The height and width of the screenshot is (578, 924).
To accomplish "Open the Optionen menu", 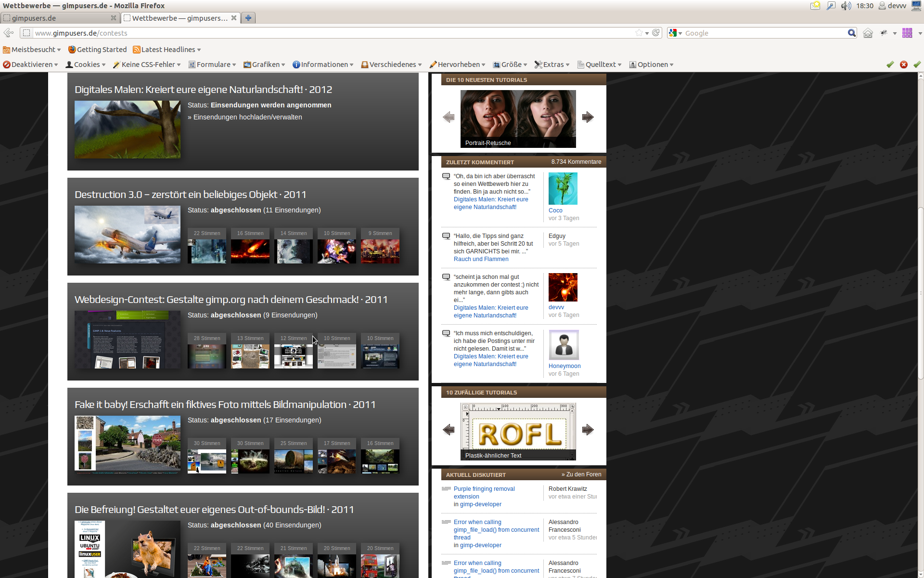I will 651,65.
